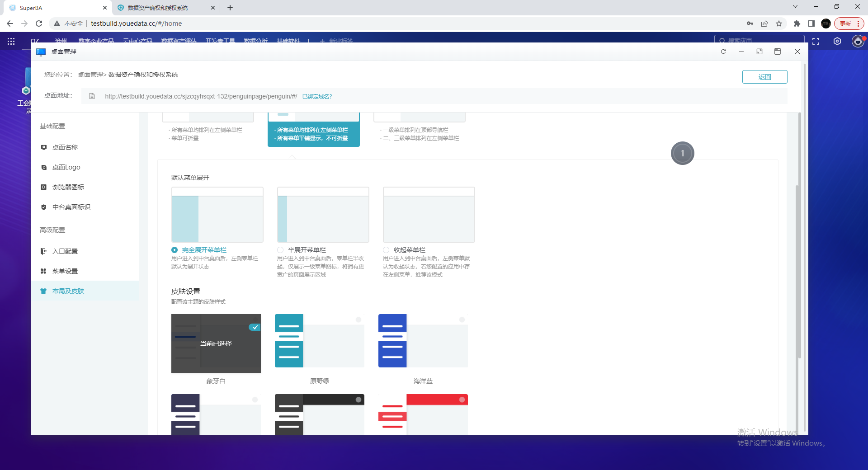This screenshot has width=868, height=470.
Task: Close the 数据资产确权和授权系统 tab
Action: 213,8
